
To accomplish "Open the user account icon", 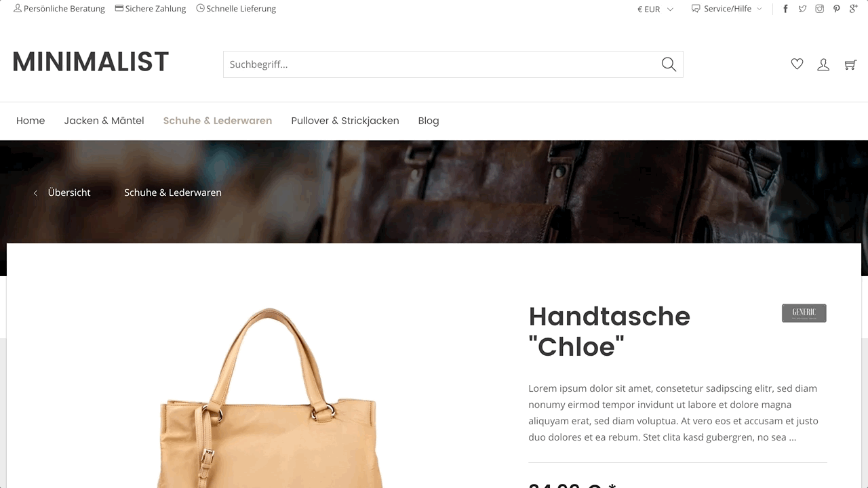I will click(x=823, y=64).
